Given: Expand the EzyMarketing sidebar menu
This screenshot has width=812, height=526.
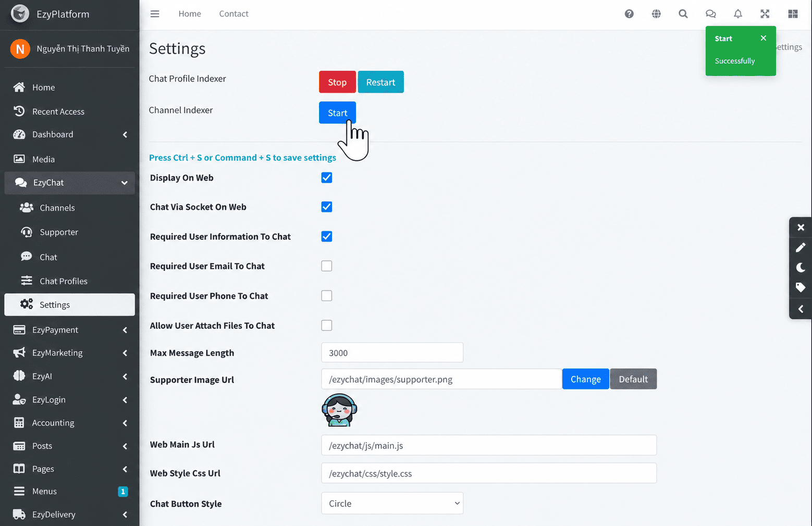Looking at the screenshot, I should [x=69, y=353].
